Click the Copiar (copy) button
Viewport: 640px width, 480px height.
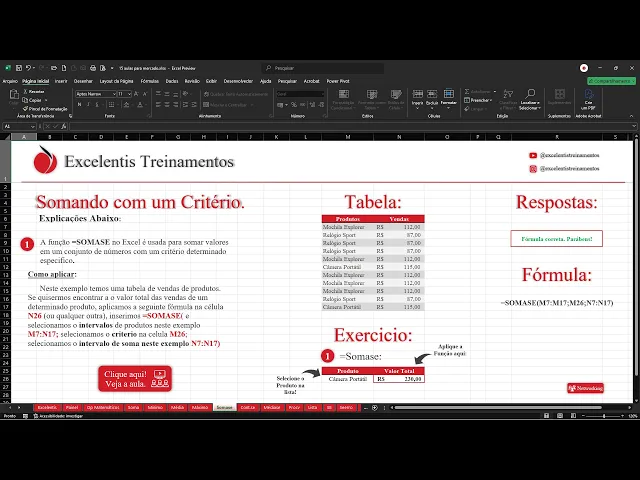coord(33,100)
